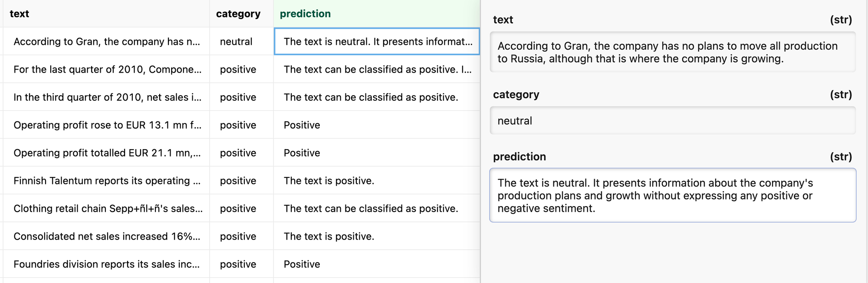Select the 'Clothing retail chain' text cell

[107, 209]
